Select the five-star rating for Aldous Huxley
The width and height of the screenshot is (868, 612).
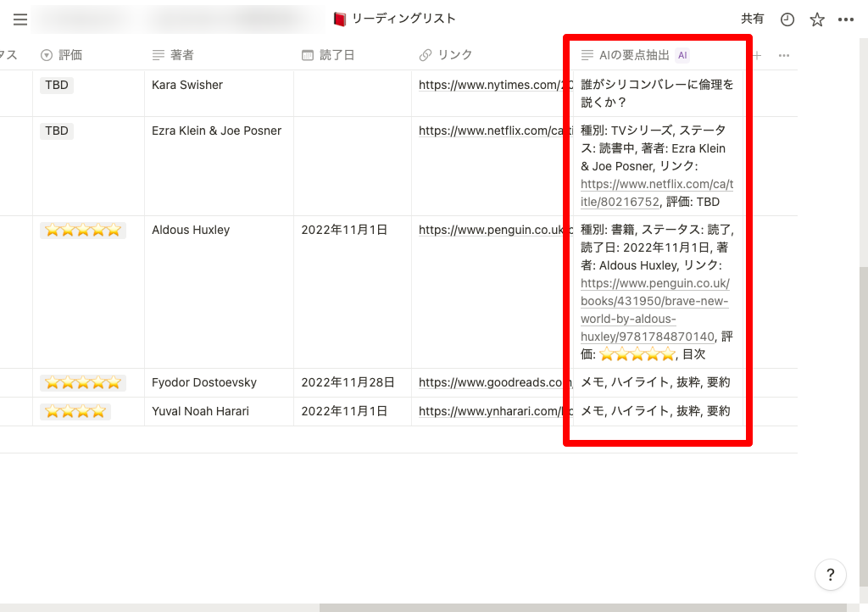[x=83, y=230]
